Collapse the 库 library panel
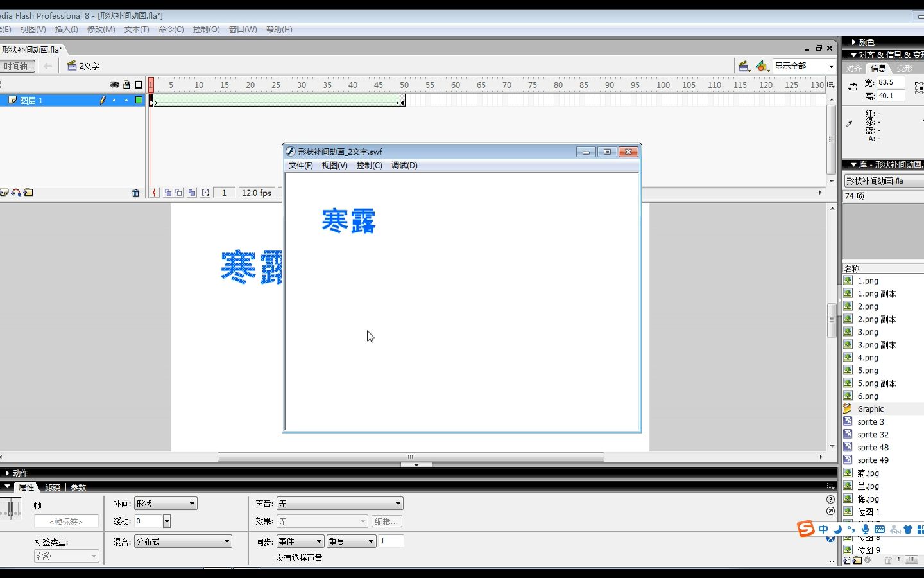This screenshot has height=578, width=924. coord(853,164)
